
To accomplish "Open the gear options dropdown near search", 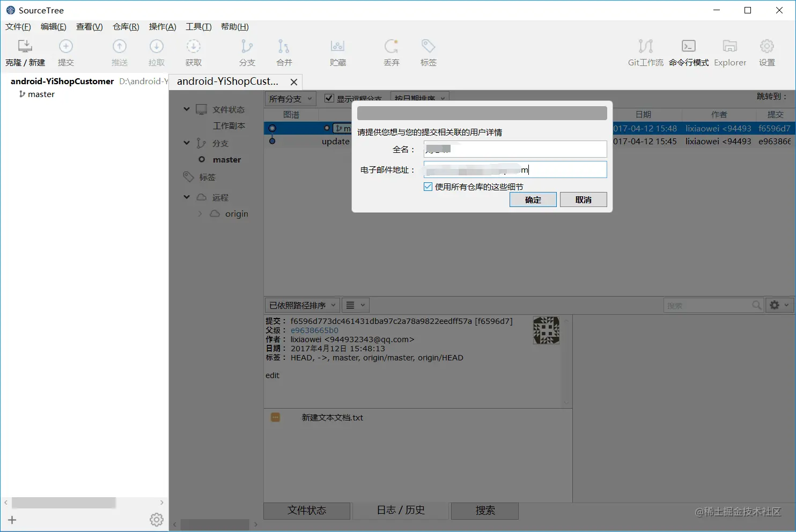I will click(x=779, y=305).
